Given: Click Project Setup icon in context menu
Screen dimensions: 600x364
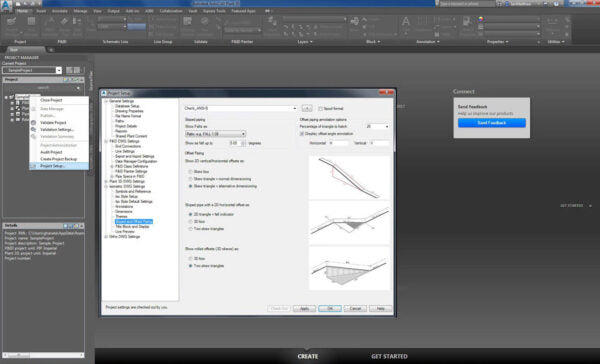Looking at the screenshot, I should pos(34,166).
